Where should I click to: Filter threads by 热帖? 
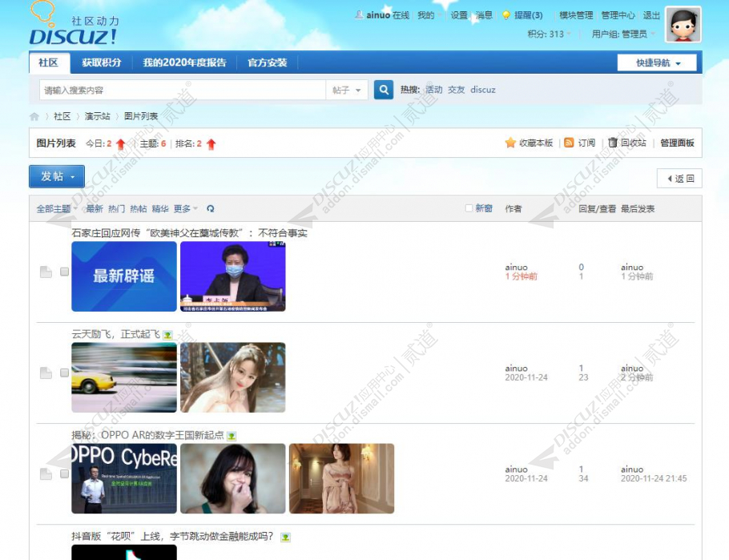coord(139,209)
